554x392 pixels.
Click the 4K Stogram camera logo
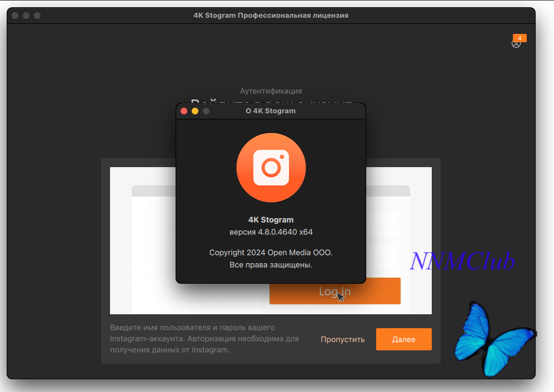click(271, 168)
